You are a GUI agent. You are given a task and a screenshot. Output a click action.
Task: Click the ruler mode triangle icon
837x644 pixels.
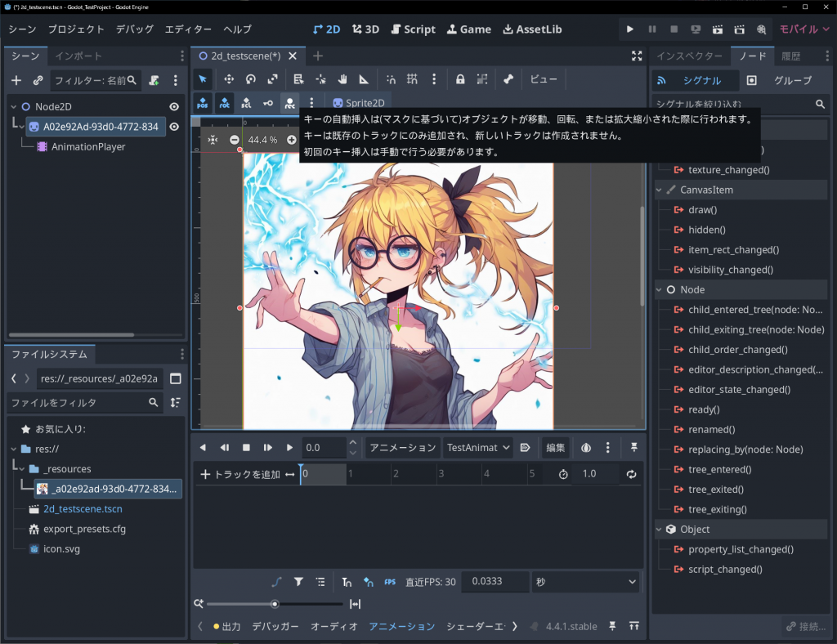click(x=364, y=79)
